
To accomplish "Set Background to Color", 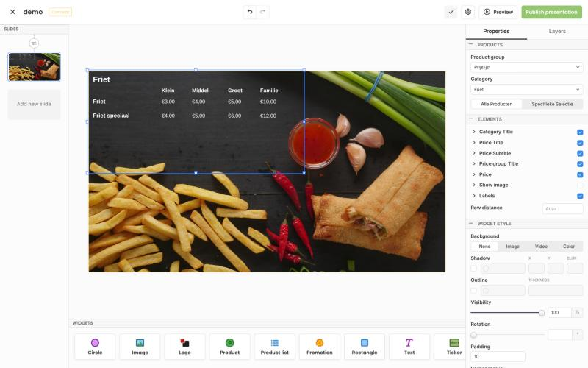I will [569, 247].
